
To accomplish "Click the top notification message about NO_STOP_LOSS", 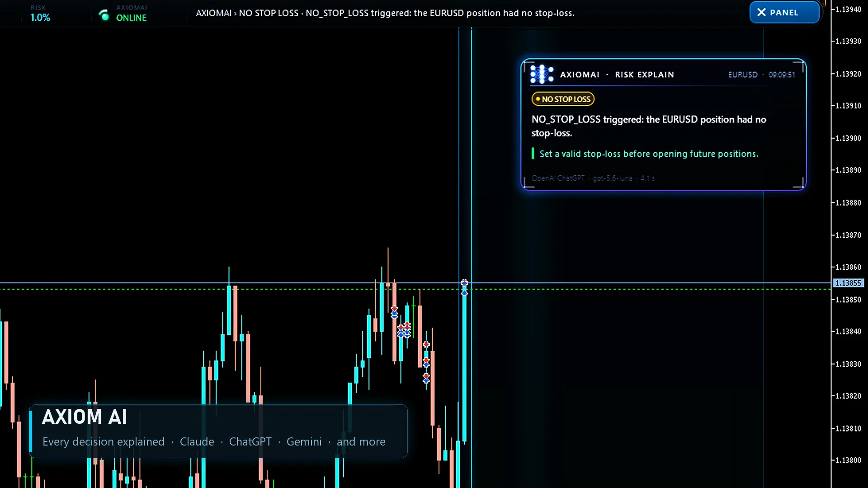I will pyautogui.click(x=385, y=13).
